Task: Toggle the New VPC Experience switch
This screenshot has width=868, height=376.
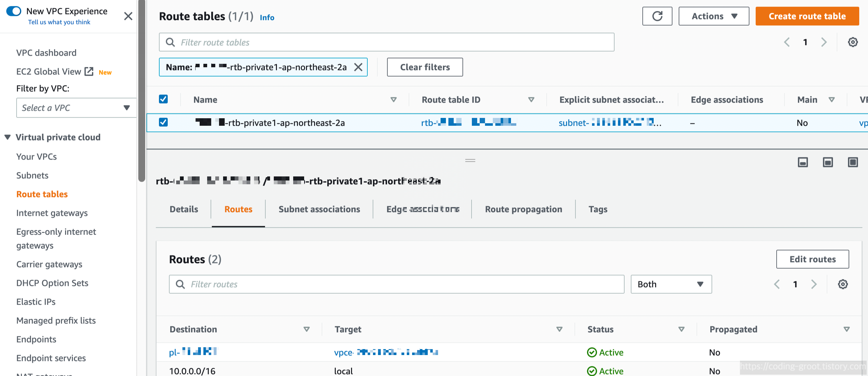Action: tap(14, 11)
